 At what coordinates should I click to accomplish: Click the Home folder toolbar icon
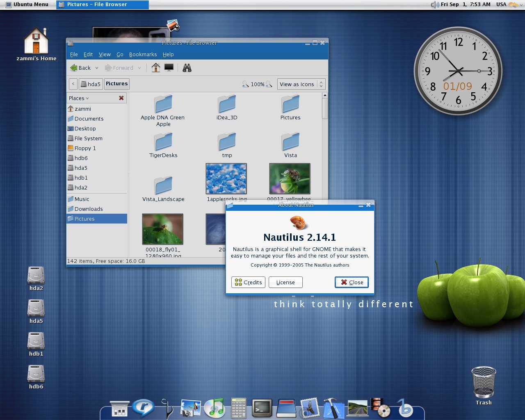click(155, 68)
